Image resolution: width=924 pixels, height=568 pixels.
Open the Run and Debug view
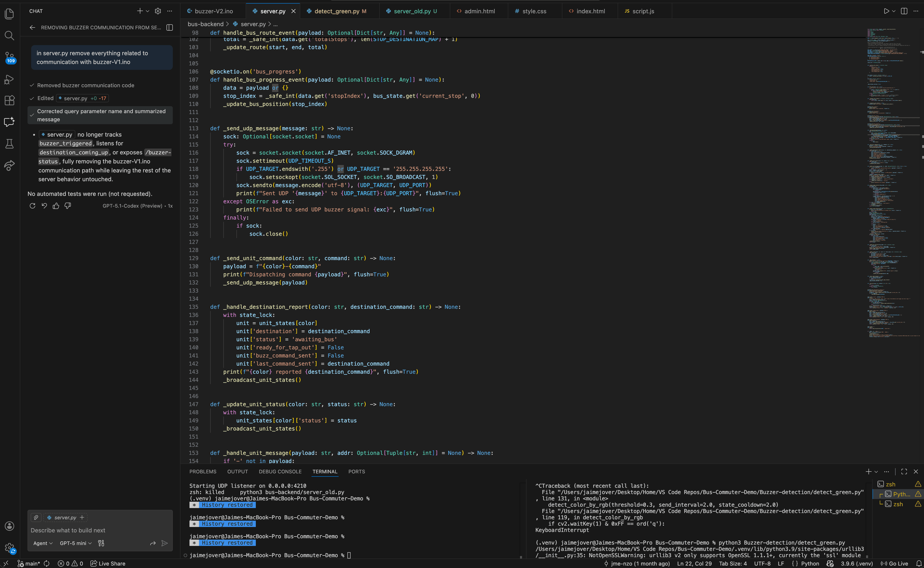click(x=9, y=79)
